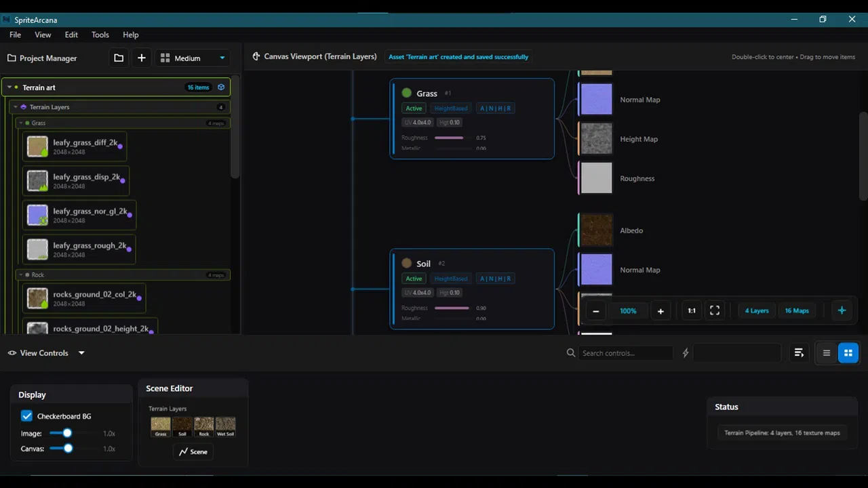Click the search magnifier icon
Viewport: 868px width, 488px height.
coord(571,353)
